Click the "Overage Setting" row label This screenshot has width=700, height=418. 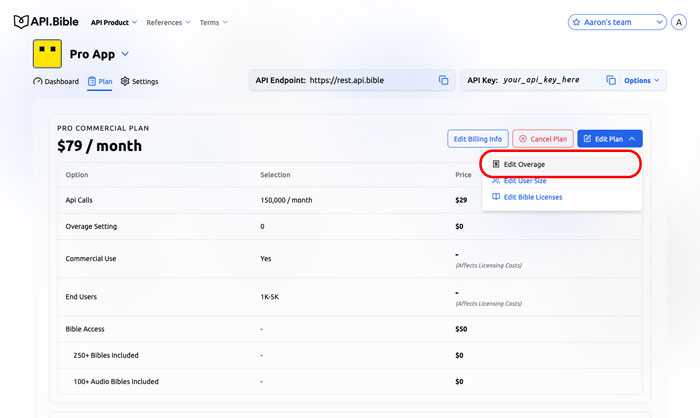(x=91, y=226)
